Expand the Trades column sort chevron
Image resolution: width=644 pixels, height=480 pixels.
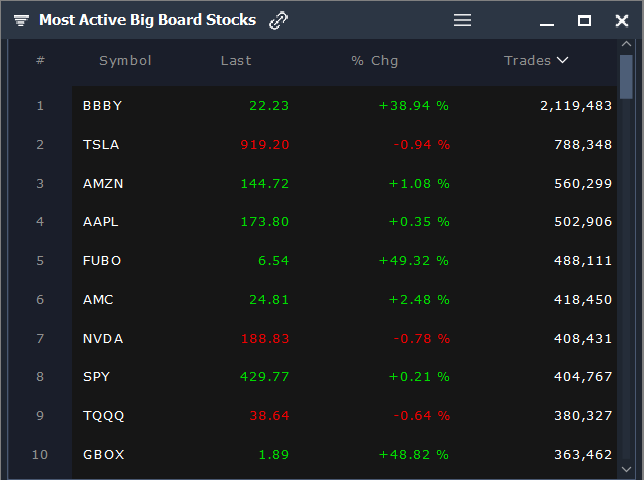pos(562,60)
